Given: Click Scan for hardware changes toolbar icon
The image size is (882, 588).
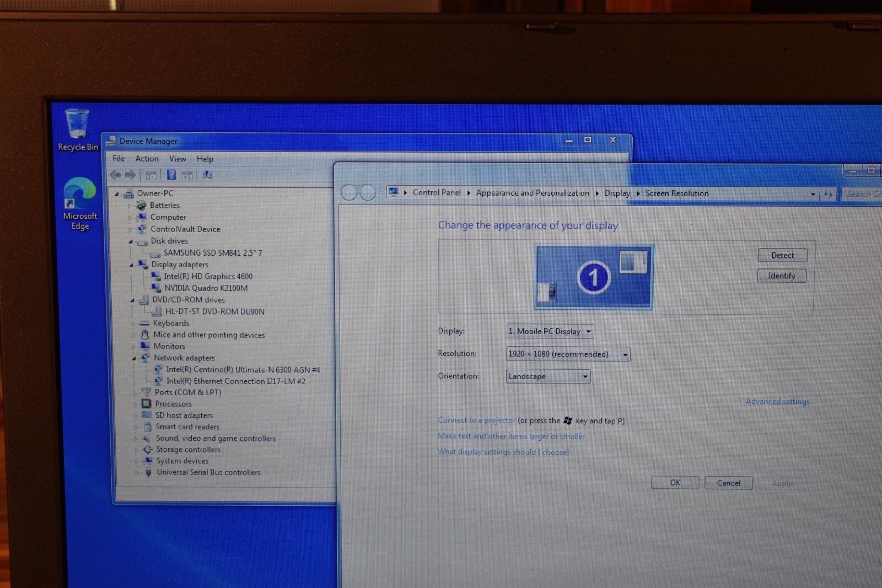Looking at the screenshot, I should [x=207, y=175].
